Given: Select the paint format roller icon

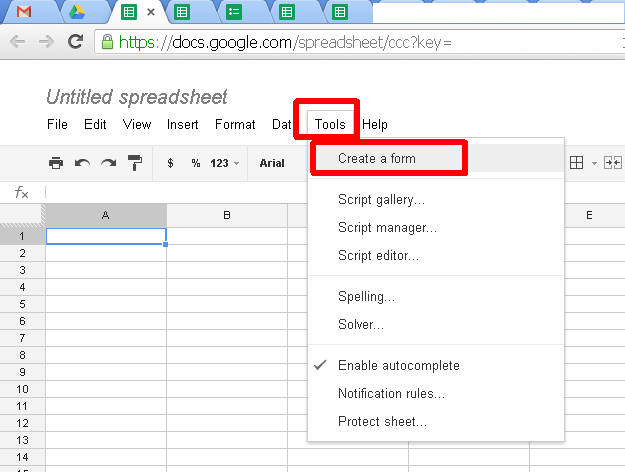Looking at the screenshot, I should [135, 163].
